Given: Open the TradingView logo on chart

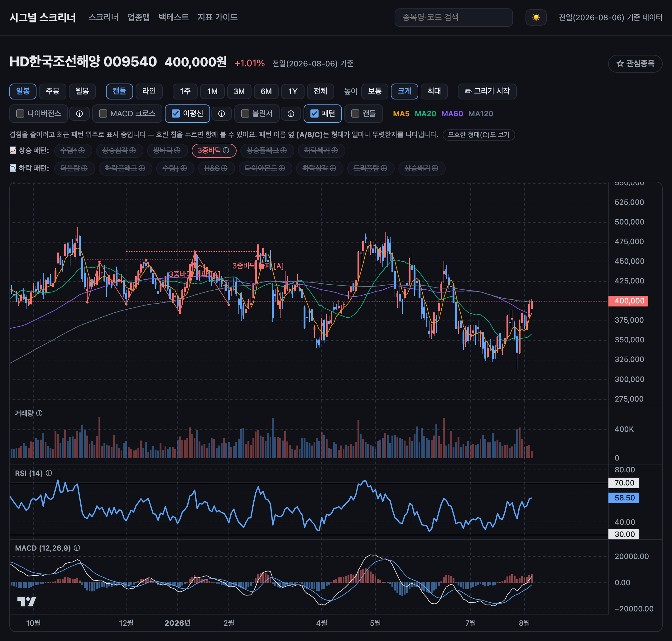Looking at the screenshot, I should click(x=26, y=602).
